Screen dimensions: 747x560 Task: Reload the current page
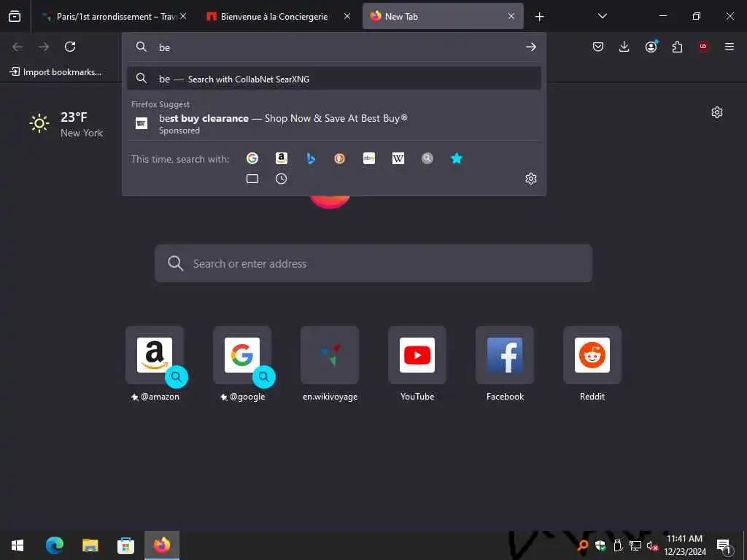(x=70, y=47)
